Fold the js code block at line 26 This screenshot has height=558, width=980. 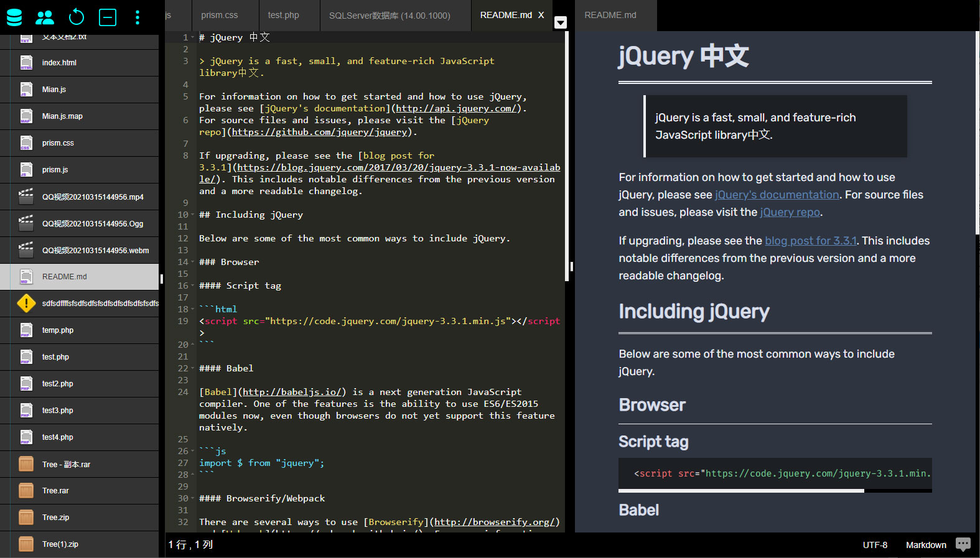click(x=193, y=452)
